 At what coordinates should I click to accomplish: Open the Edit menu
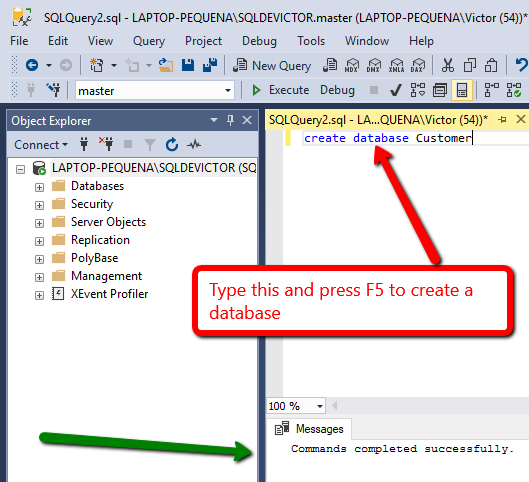click(x=58, y=41)
